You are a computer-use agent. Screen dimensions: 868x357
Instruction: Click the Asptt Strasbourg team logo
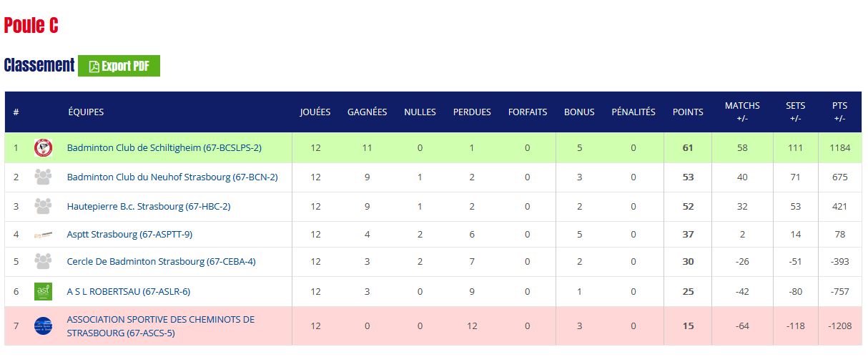(x=43, y=235)
